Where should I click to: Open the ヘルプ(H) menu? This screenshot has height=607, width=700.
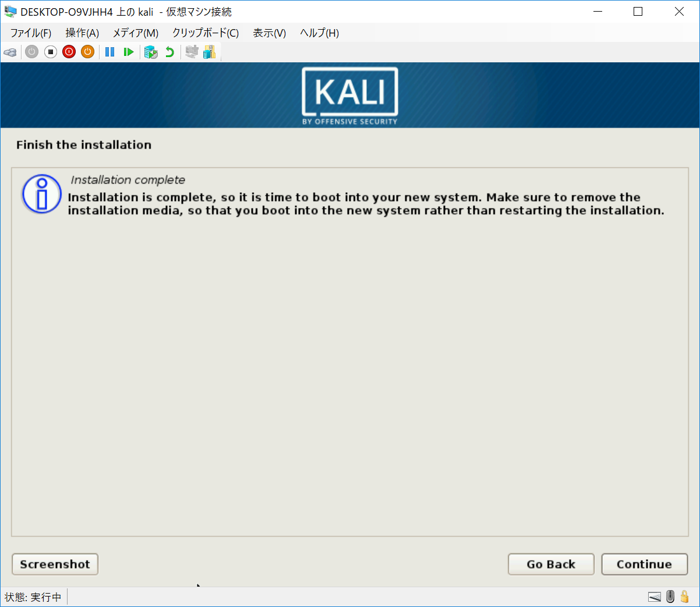pos(319,33)
